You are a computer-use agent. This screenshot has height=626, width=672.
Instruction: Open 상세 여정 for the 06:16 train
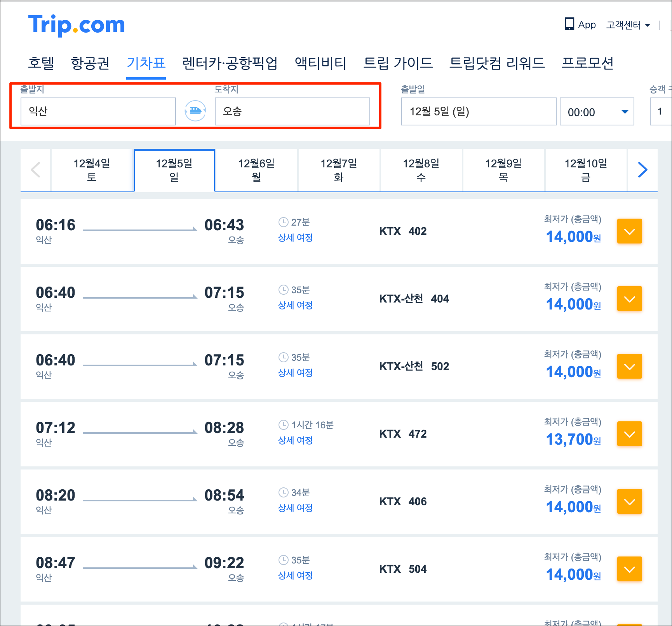[296, 238]
